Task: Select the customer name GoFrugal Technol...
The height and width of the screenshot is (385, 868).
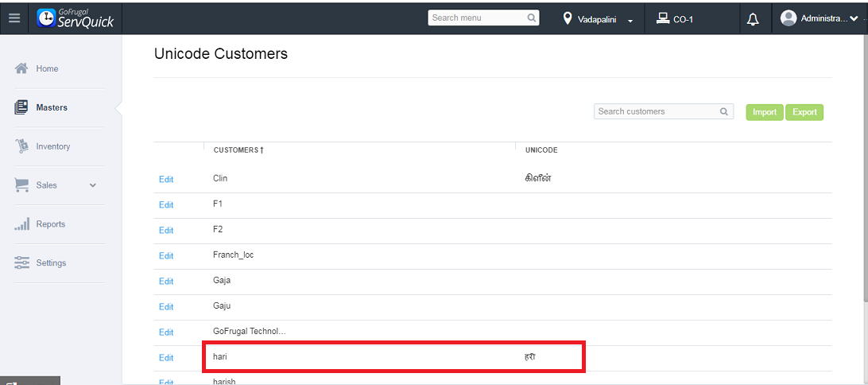Action: point(249,331)
